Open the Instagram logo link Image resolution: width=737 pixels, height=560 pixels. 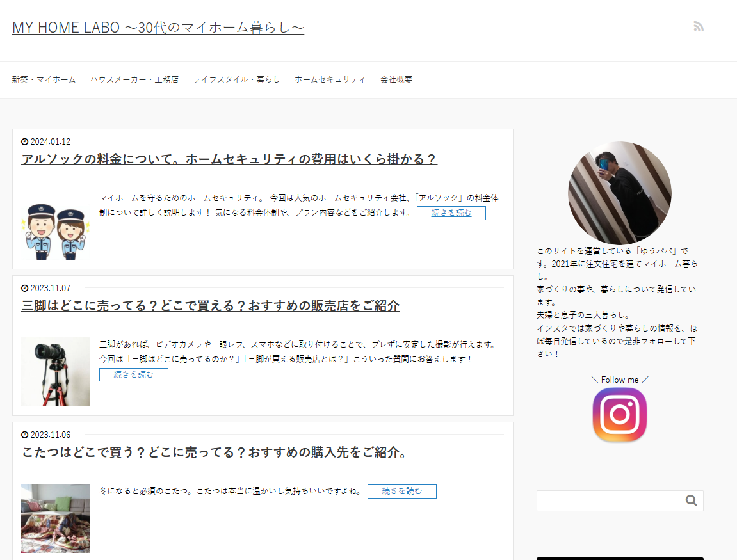(619, 414)
